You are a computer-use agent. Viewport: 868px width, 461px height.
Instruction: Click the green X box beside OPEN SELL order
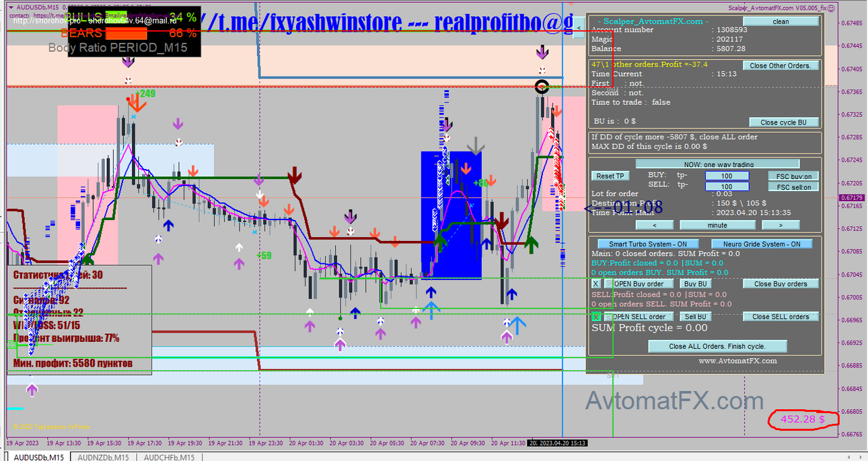tap(595, 316)
